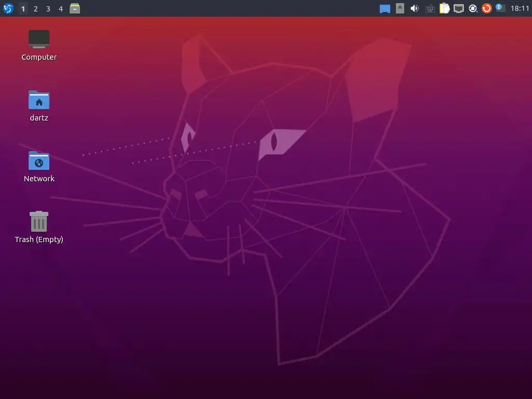Open the notification alert tray icon

[500, 8]
